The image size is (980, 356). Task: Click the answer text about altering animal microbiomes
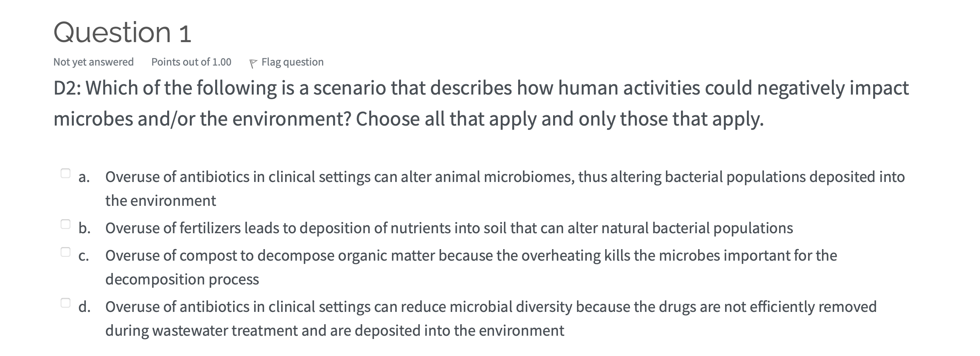coord(504,177)
